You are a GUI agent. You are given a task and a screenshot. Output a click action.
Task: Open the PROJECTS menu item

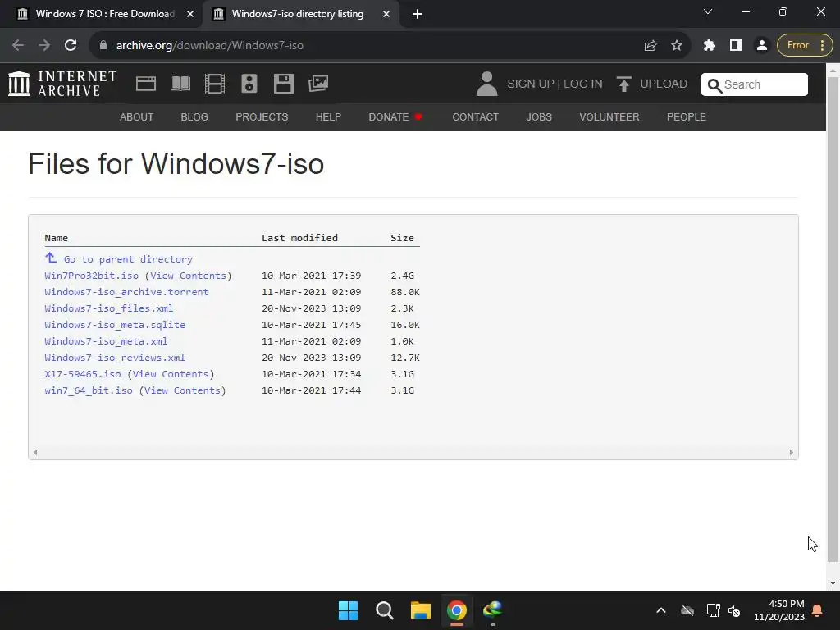(x=262, y=116)
